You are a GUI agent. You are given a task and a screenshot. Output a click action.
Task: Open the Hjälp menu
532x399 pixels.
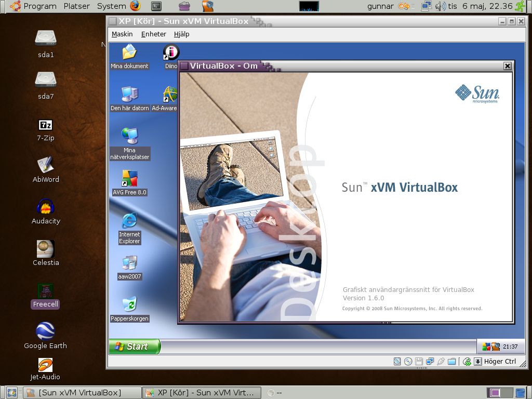[181, 34]
